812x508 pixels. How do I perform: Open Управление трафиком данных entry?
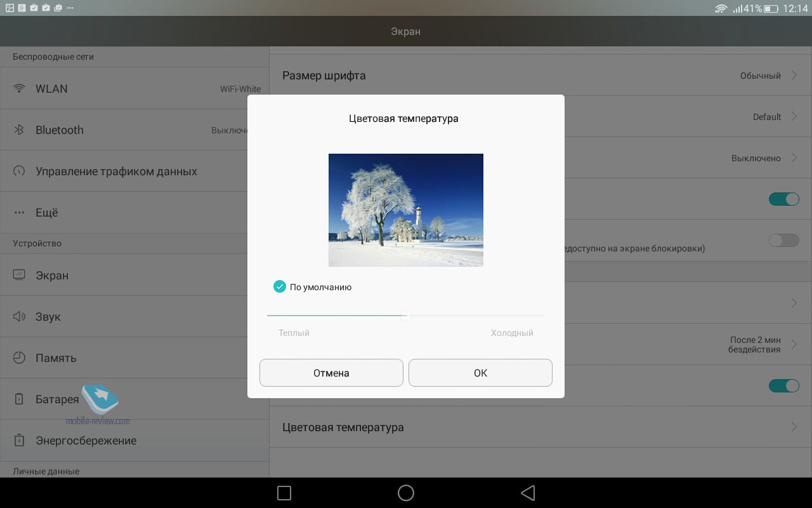(134, 171)
